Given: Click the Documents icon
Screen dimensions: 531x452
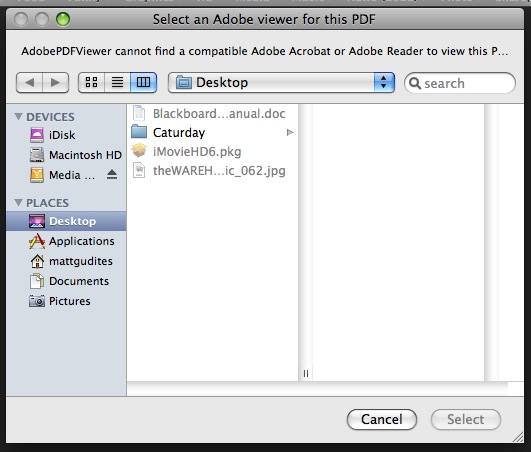Looking at the screenshot, I should click(x=37, y=281).
